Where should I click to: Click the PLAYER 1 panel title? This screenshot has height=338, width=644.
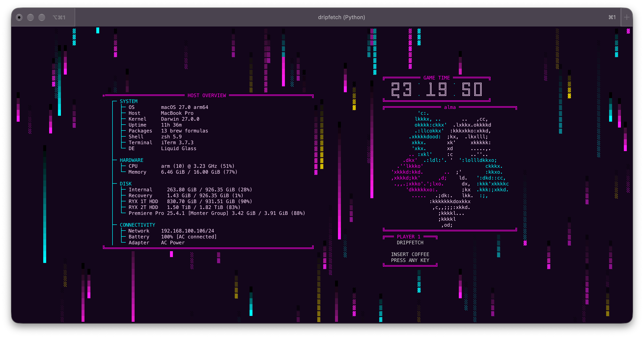coord(408,237)
